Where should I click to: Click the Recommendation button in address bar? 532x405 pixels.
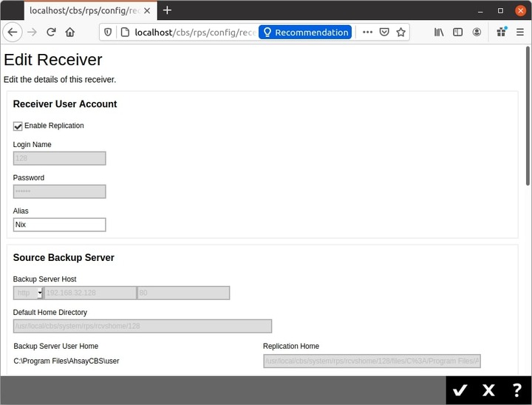point(304,33)
